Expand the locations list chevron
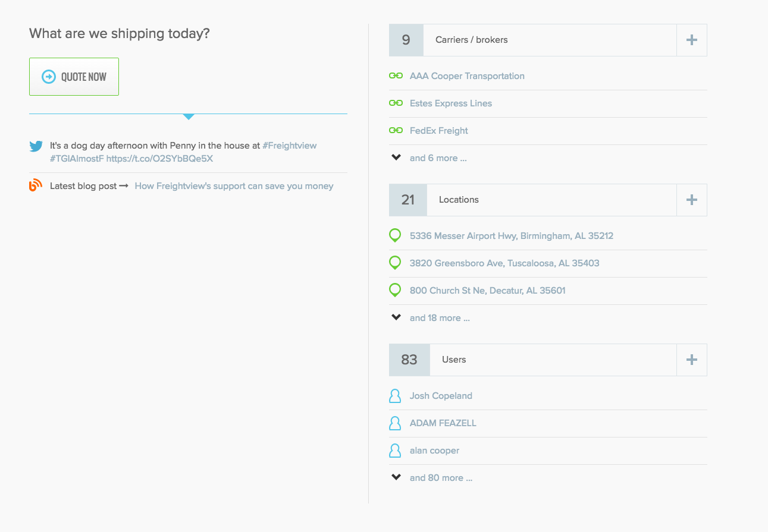 (396, 317)
